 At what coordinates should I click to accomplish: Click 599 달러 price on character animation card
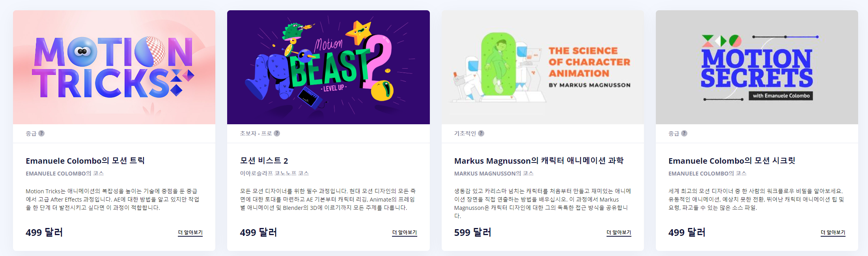tap(472, 232)
